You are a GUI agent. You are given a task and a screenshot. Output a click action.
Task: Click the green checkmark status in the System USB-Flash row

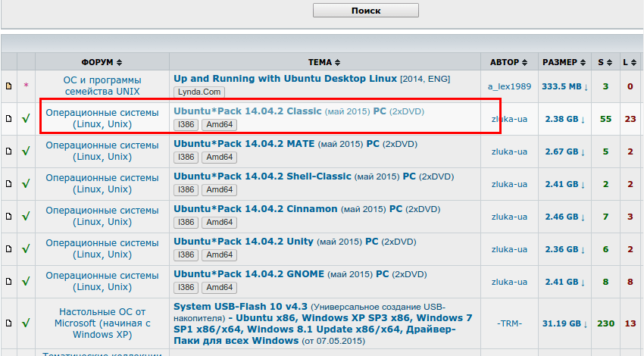click(x=26, y=323)
